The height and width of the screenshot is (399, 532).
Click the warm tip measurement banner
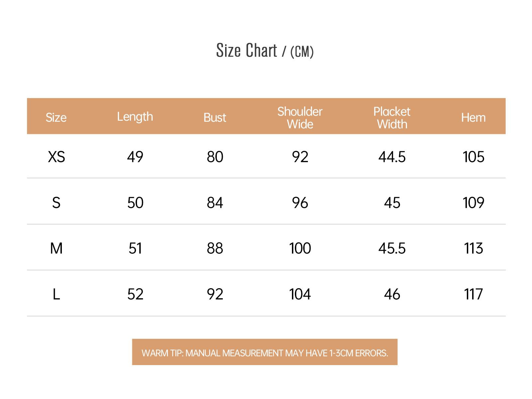click(x=265, y=352)
